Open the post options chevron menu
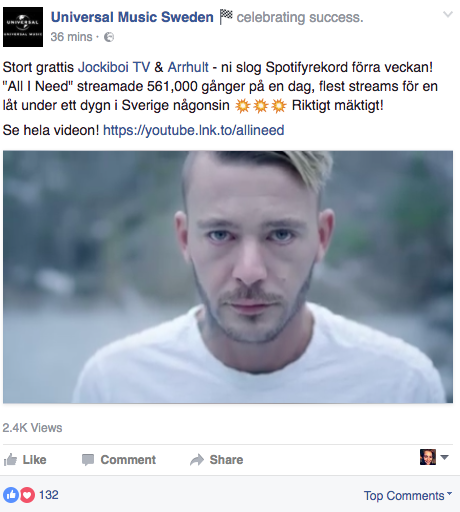460x512 pixels. point(448,14)
